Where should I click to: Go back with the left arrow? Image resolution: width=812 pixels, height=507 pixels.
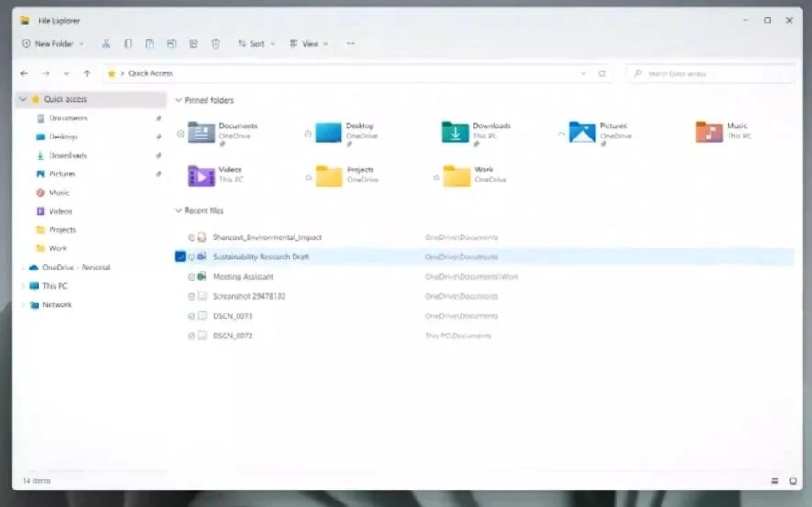click(x=24, y=73)
